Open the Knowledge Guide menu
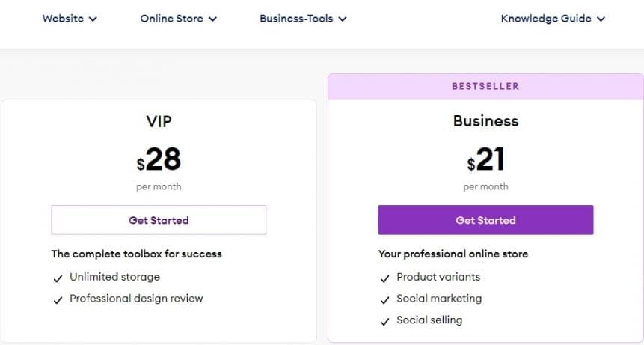 click(x=546, y=19)
